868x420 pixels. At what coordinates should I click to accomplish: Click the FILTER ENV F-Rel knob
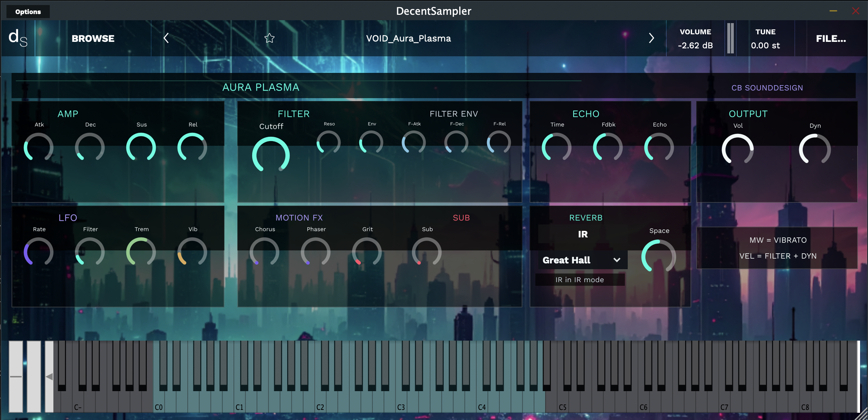(x=499, y=143)
